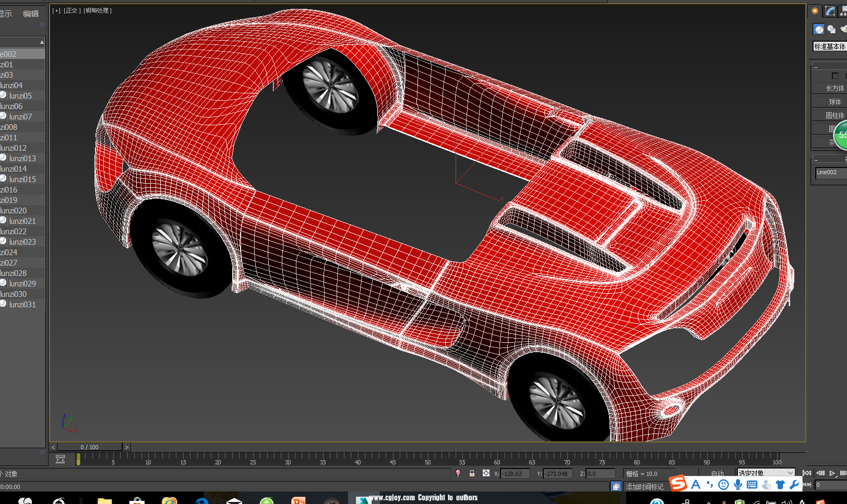The height and width of the screenshot is (504, 847).
Task: Create a 圆柱体 cylinder primitive
Action: pos(830,115)
